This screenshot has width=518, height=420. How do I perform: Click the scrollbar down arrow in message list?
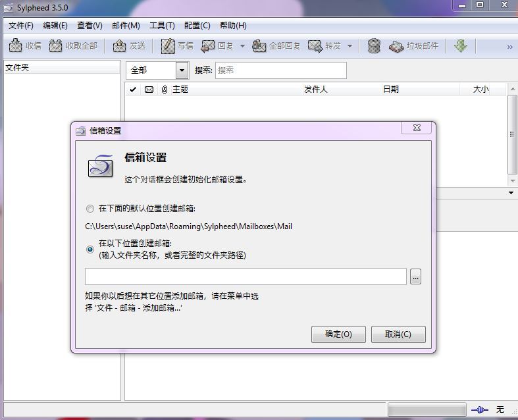coord(512,180)
